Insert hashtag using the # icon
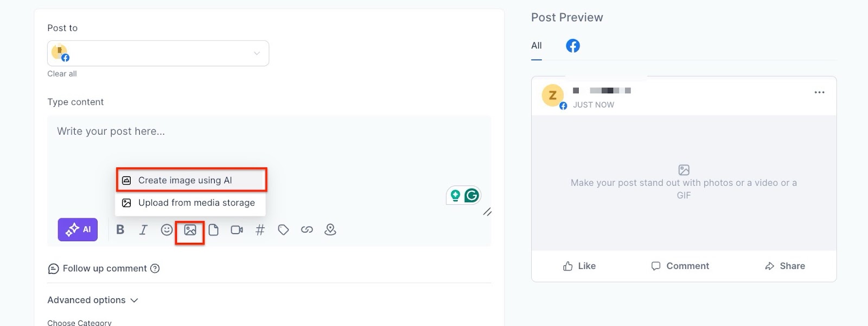The image size is (868, 326). 260,230
